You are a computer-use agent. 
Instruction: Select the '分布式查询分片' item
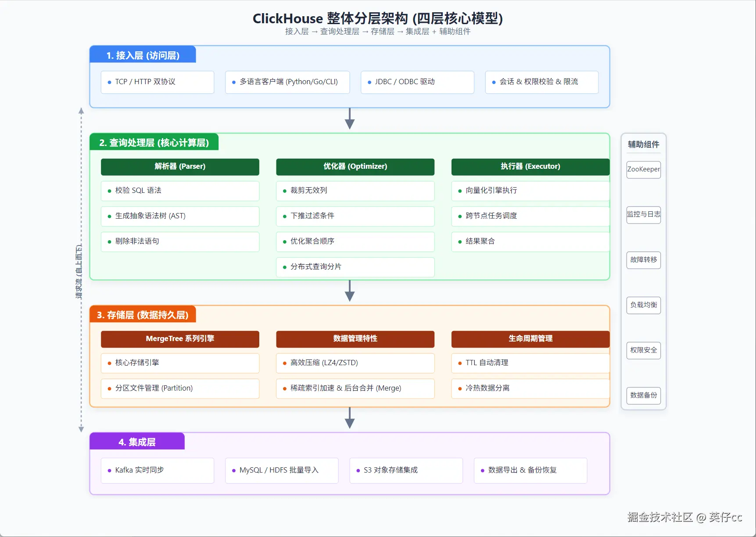(355, 267)
